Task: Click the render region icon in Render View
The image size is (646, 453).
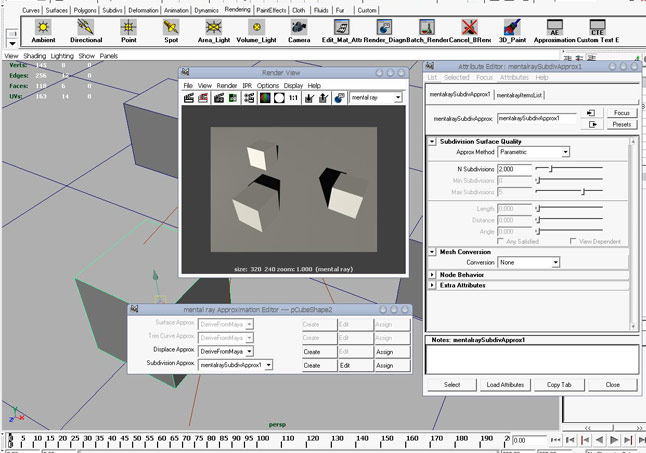Action: pos(203,98)
